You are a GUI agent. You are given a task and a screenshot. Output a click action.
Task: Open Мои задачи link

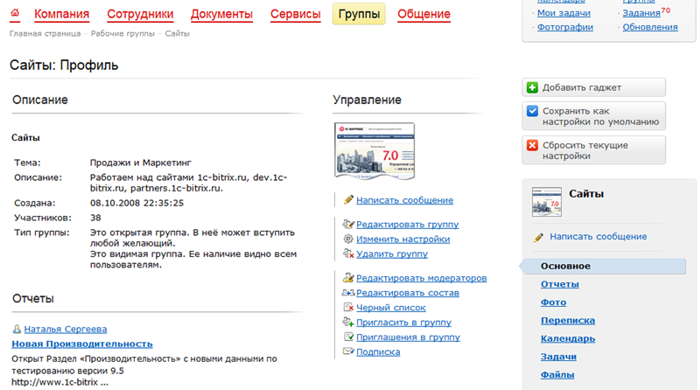click(x=563, y=13)
